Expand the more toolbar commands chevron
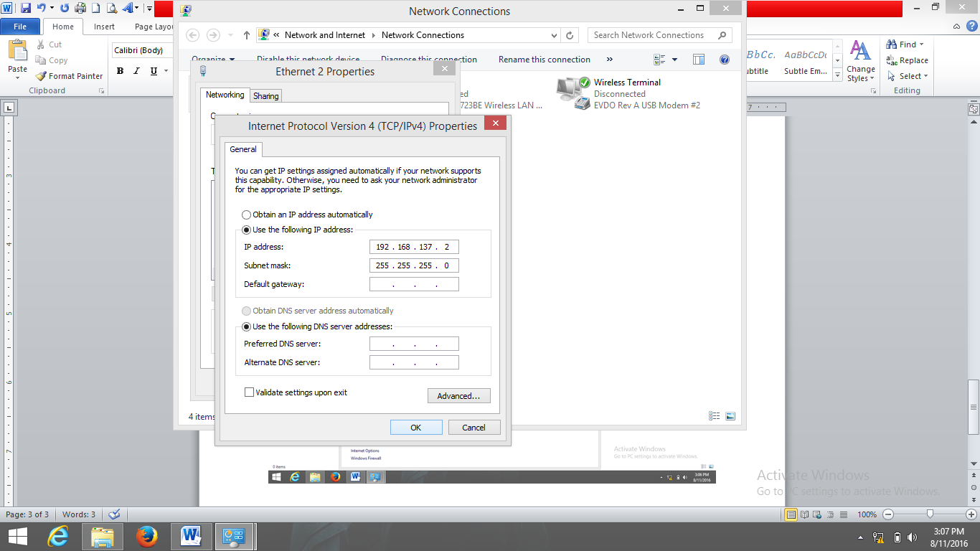This screenshot has height=551, width=980. coord(609,60)
